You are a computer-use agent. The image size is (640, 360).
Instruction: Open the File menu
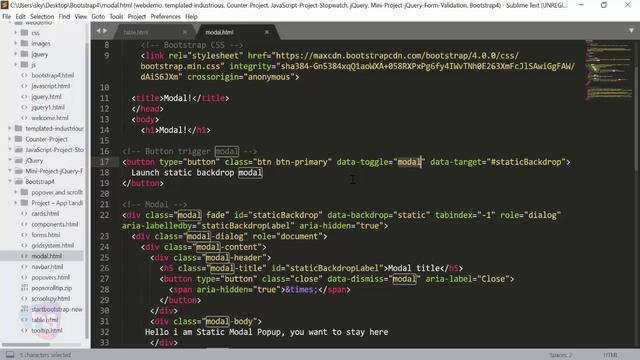[7, 17]
